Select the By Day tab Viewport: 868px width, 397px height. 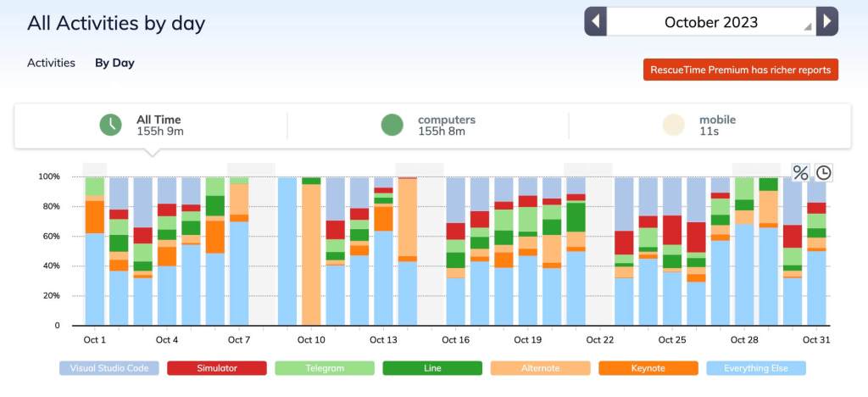[x=114, y=63]
